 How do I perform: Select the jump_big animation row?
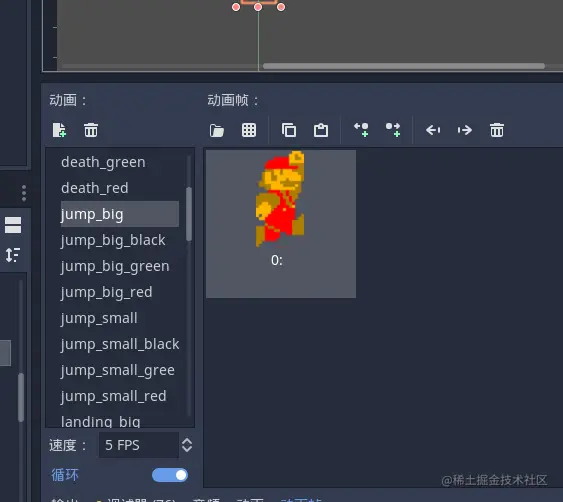(x=120, y=214)
